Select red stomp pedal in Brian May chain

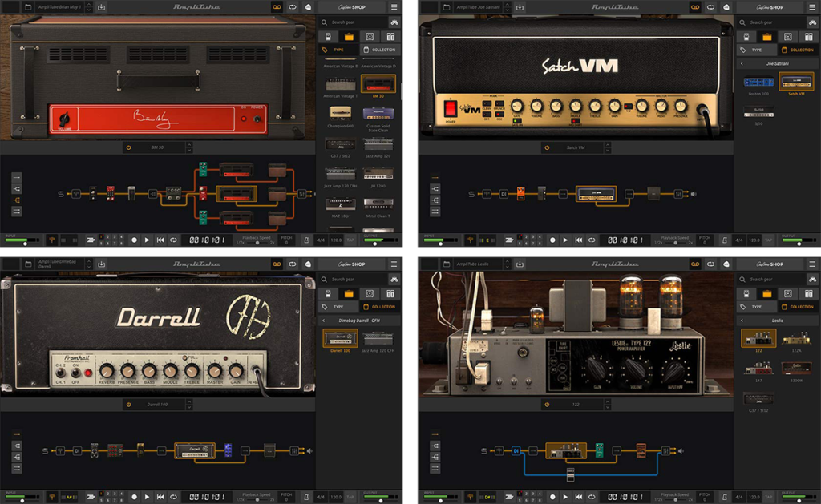pyautogui.click(x=111, y=193)
